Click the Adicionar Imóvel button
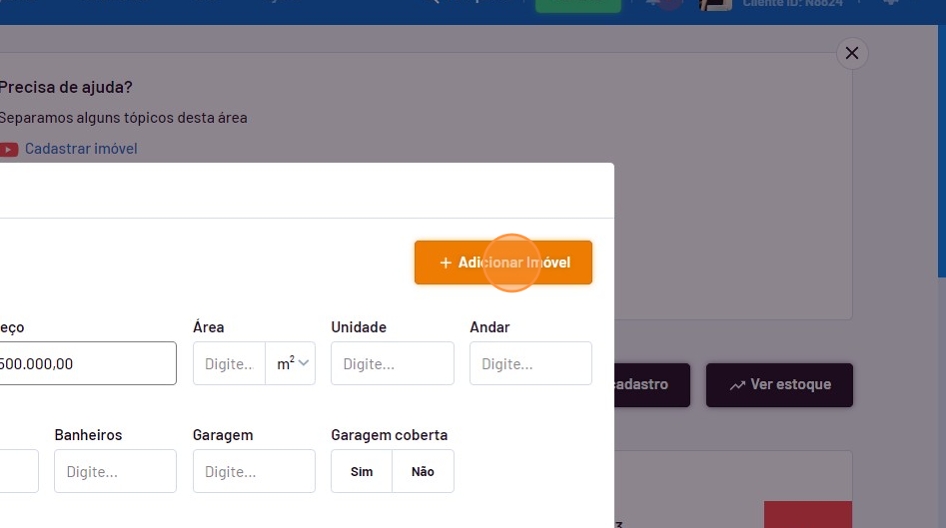The image size is (946, 528). [503, 263]
